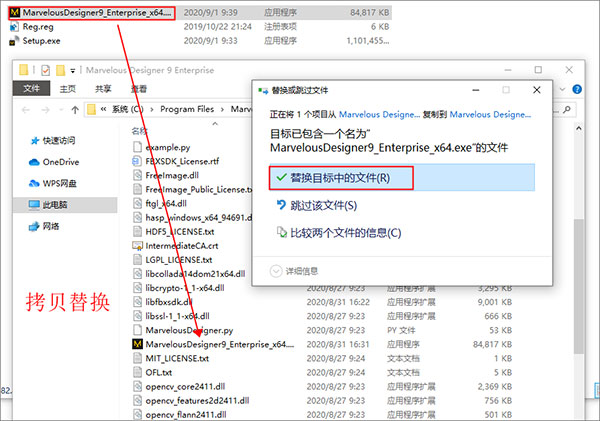The image size is (600, 421).
Task: Open the 共享 ribbon tab
Action: tap(103, 89)
